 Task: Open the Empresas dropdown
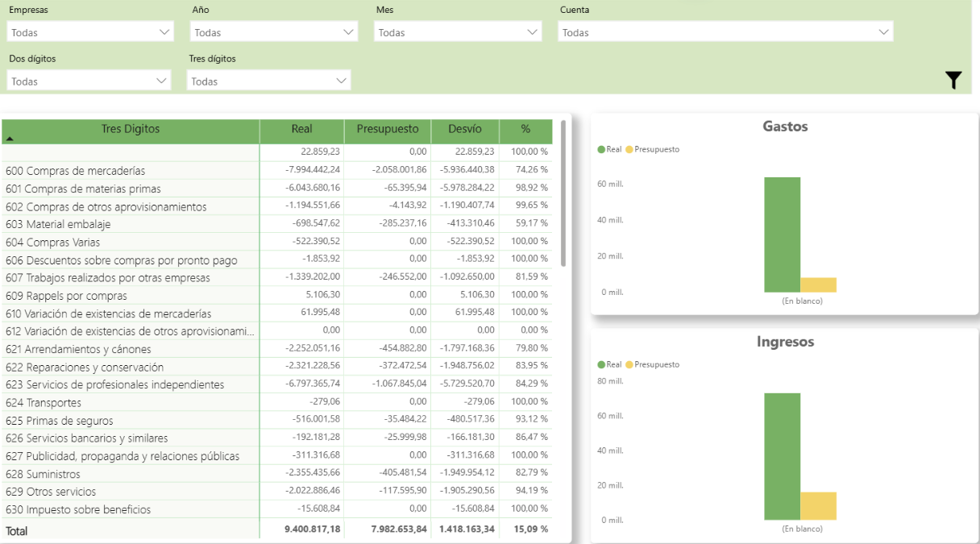coord(89,32)
